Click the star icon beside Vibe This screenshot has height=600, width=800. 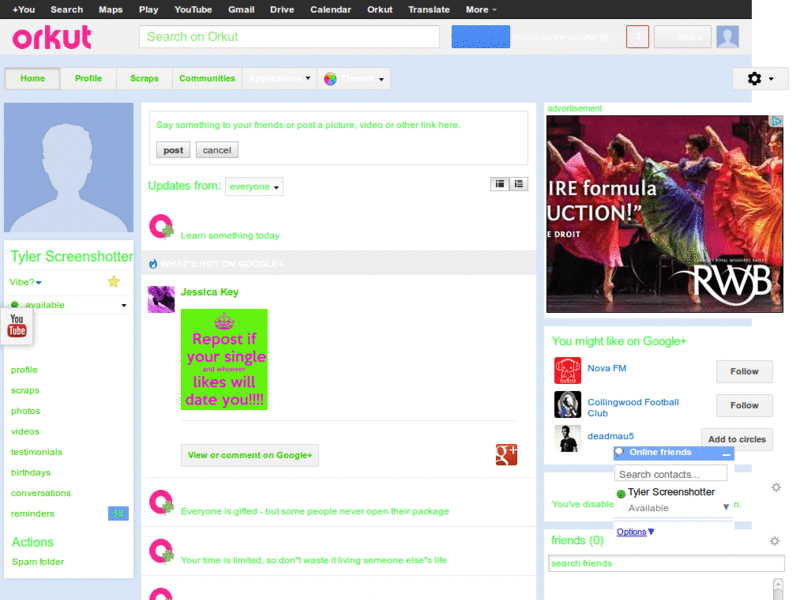click(114, 281)
